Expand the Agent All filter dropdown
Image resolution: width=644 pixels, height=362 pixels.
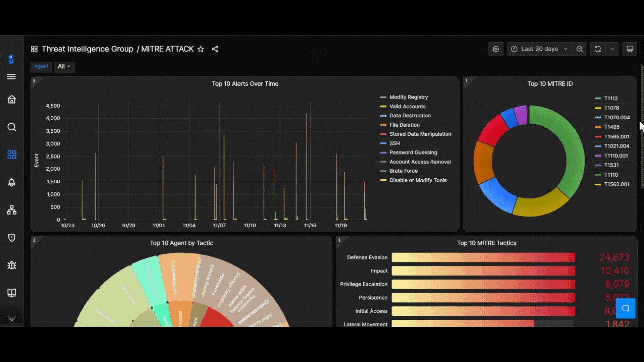(x=64, y=66)
